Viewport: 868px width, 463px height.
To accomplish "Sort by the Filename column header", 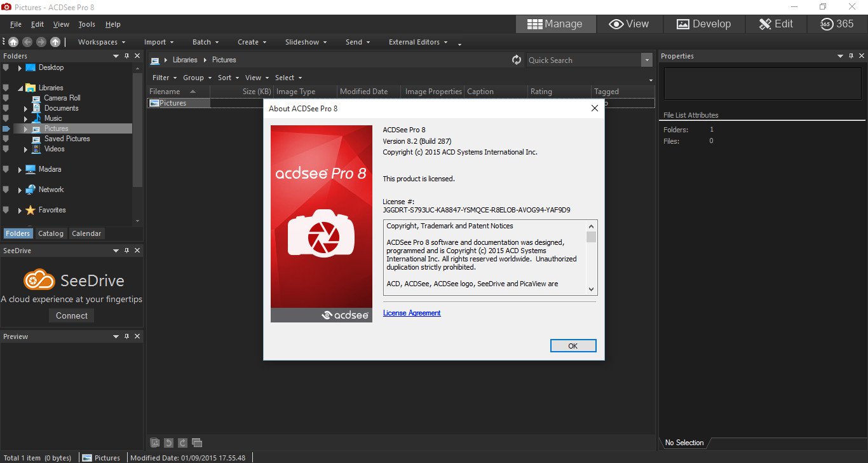I will (178, 92).
